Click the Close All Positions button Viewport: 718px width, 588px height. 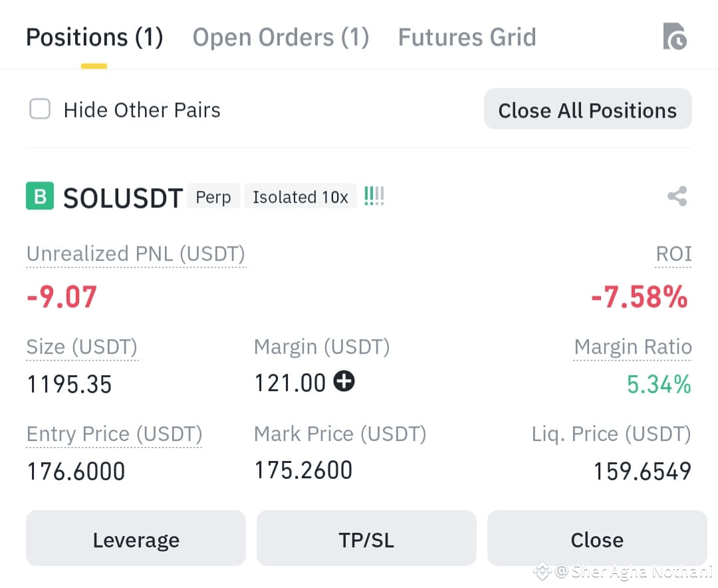[588, 109]
